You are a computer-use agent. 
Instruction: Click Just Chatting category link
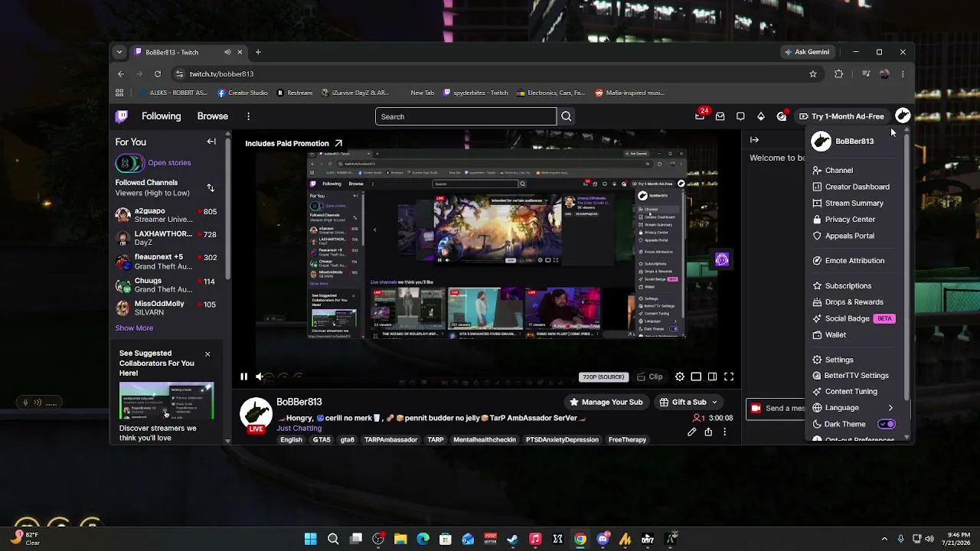coord(299,428)
